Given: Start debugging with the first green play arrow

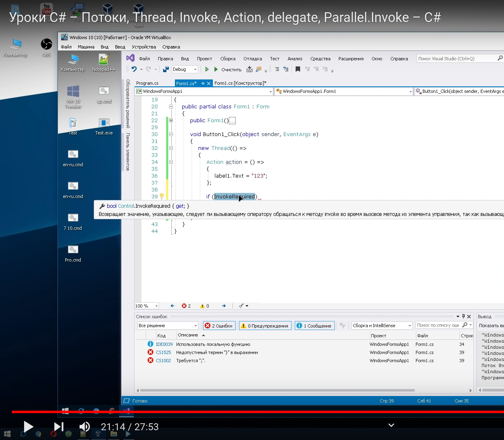Looking at the screenshot, I should [207, 69].
